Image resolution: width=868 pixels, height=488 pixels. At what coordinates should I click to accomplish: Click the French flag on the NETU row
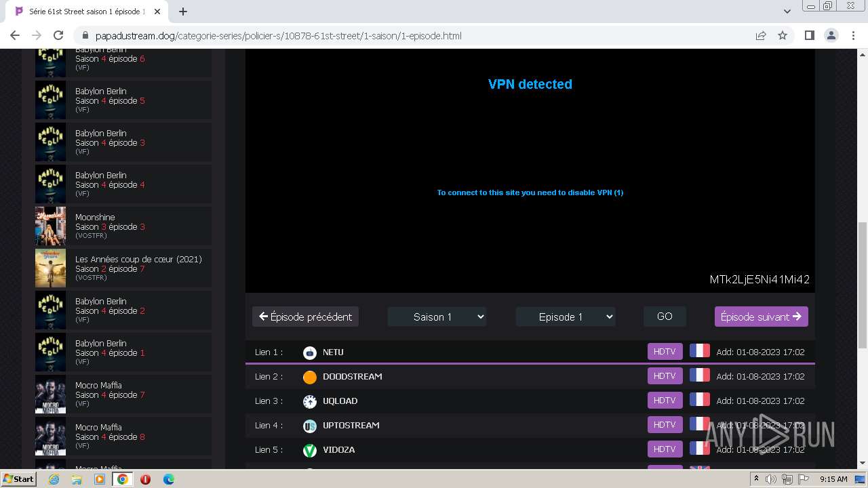click(700, 351)
